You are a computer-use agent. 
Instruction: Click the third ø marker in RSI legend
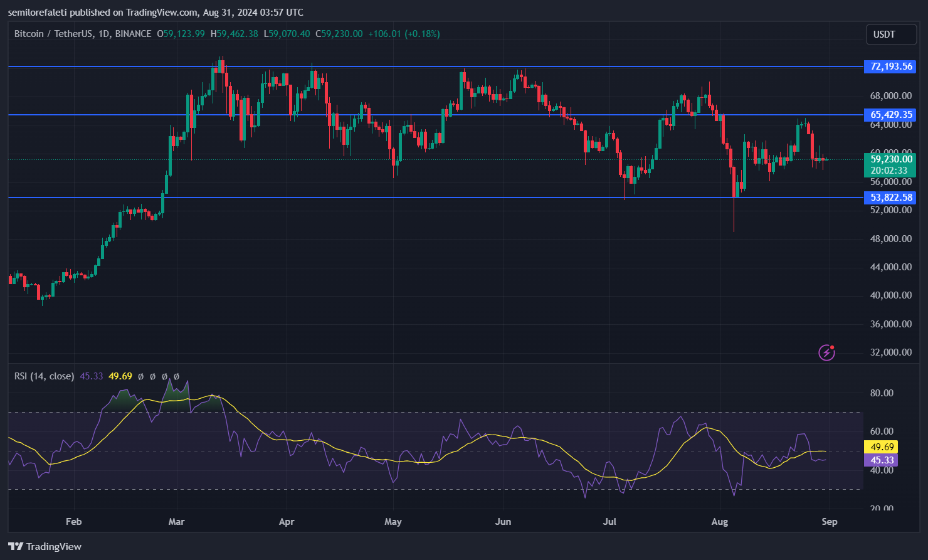[164, 376]
